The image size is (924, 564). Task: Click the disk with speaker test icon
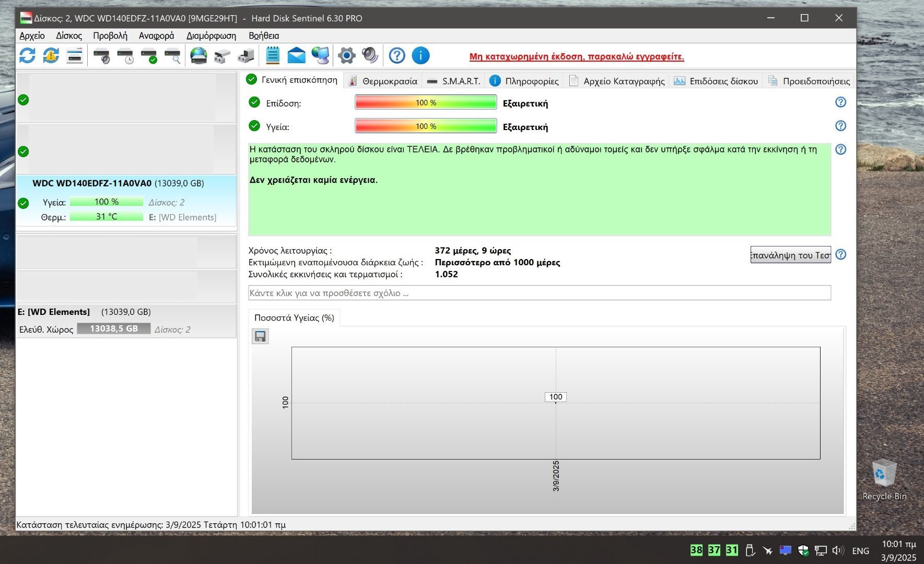(x=102, y=55)
